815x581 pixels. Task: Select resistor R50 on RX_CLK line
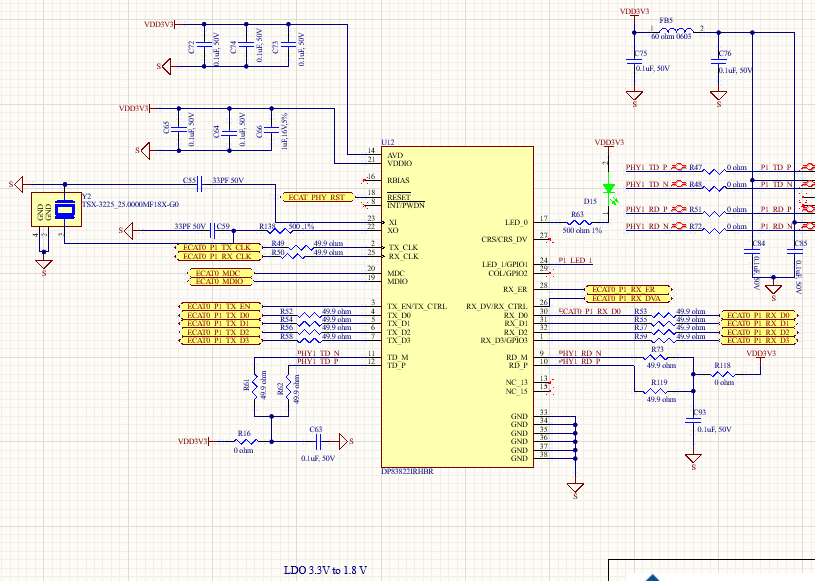coord(295,256)
